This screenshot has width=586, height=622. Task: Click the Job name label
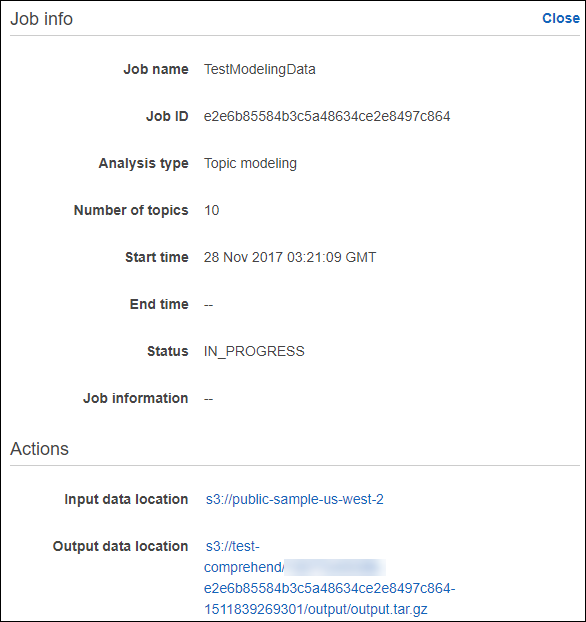click(156, 69)
